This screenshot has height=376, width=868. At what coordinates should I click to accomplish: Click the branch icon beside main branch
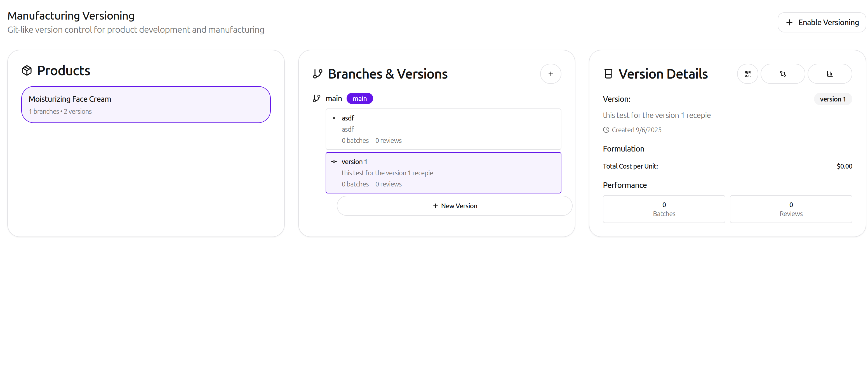tap(316, 98)
